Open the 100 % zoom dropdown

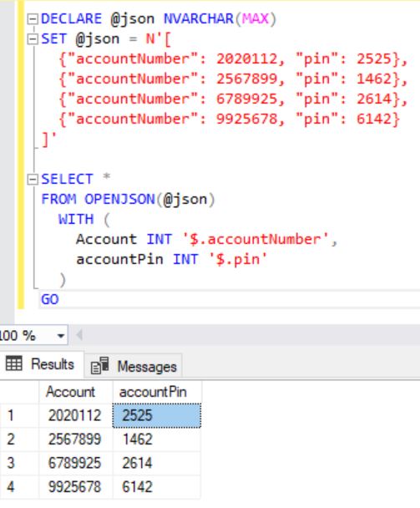[x=61, y=336]
